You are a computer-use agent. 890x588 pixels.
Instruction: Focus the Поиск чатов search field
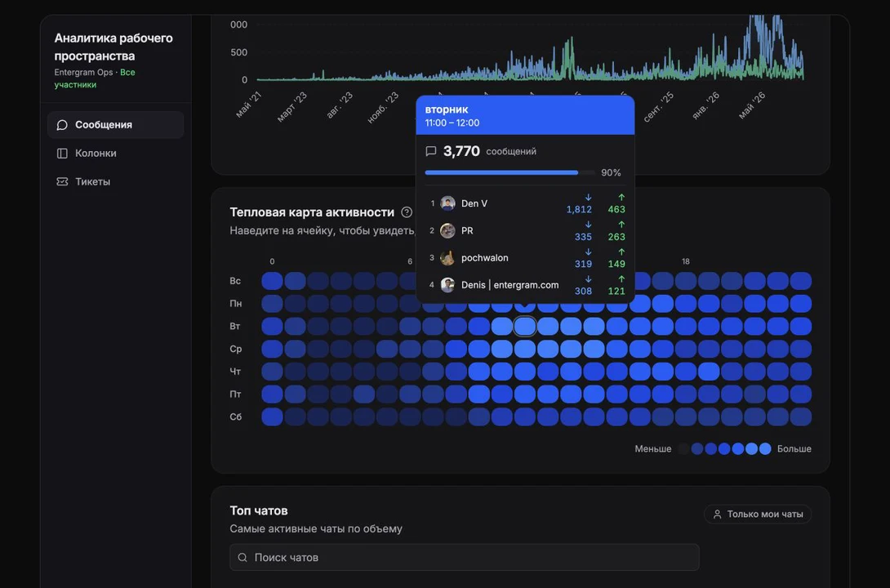[465, 557]
